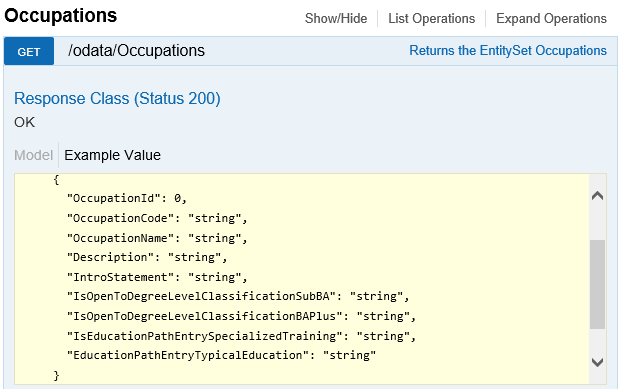Click the OccupationCode line in JSON

click(157, 218)
